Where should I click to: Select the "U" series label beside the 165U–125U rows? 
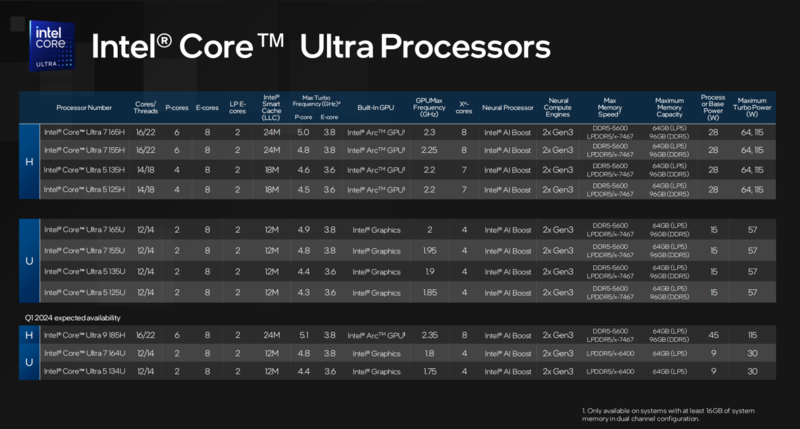click(29, 261)
